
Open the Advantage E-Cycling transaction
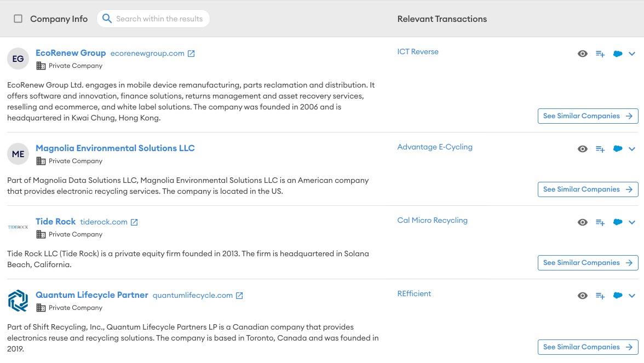point(435,147)
